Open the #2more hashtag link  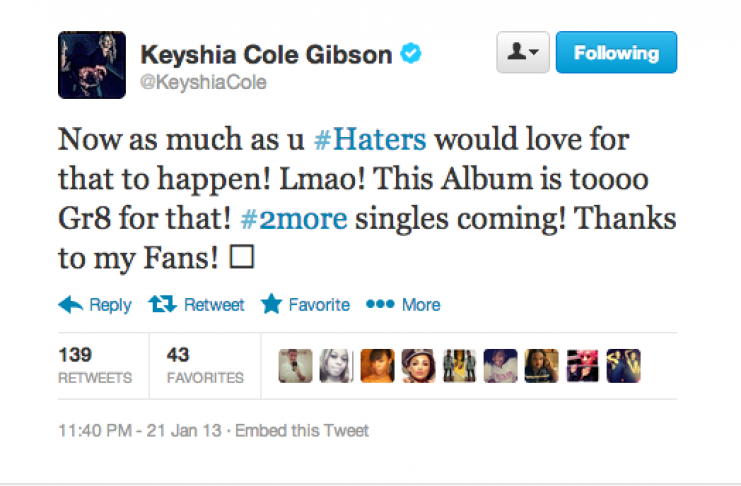(294, 219)
